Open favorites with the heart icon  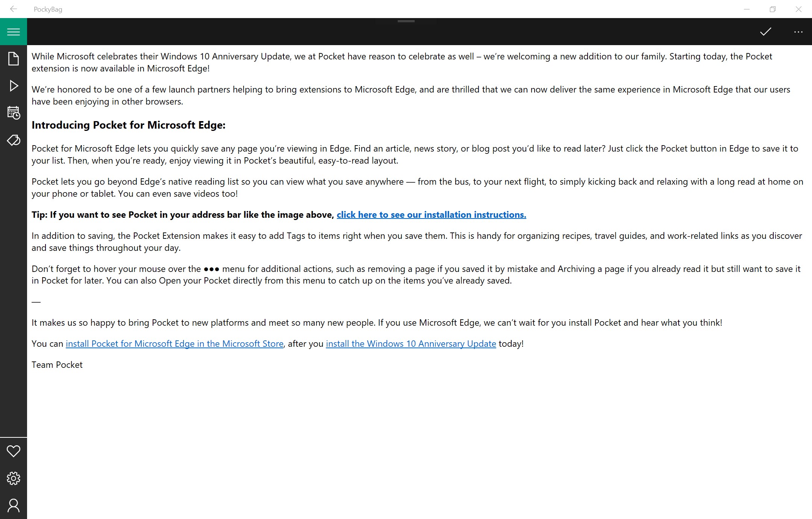pos(14,451)
